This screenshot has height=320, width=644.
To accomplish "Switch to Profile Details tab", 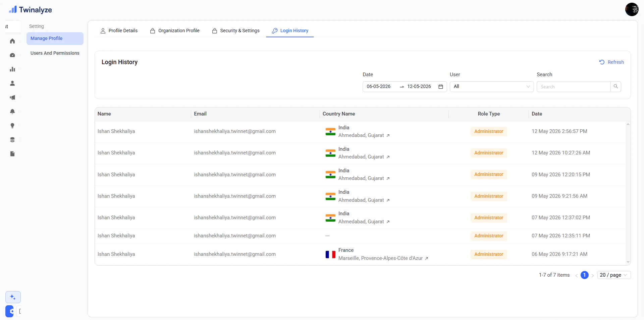I will click(x=119, y=31).
